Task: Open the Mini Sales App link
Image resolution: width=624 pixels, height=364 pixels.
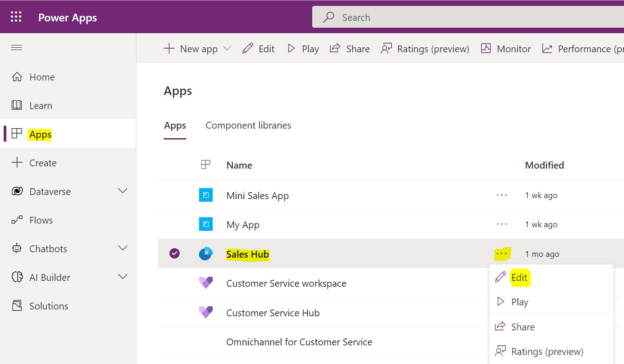Action: pyautogui.click(x=257, y=196)
